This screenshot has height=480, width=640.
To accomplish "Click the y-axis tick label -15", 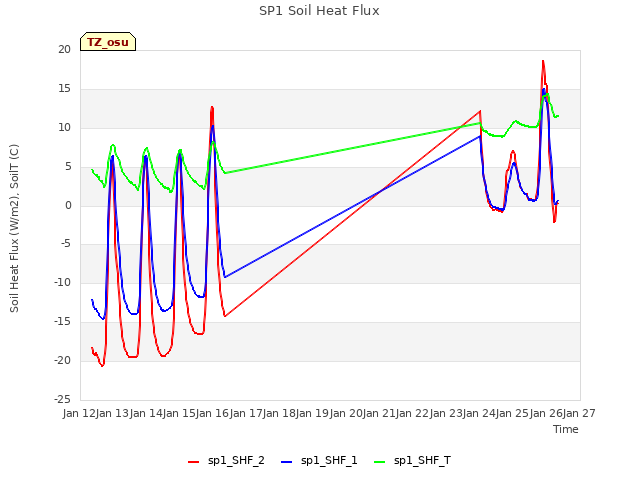I will (x=62, y=321).
